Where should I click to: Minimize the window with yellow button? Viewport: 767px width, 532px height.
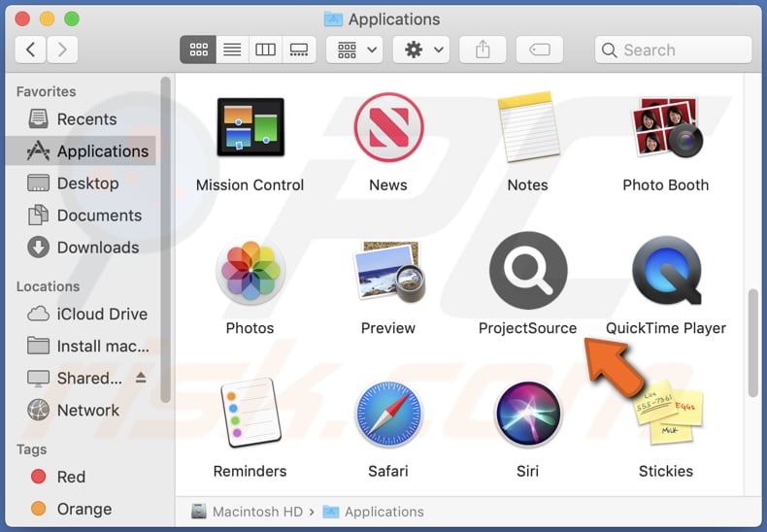pos(47,19)
